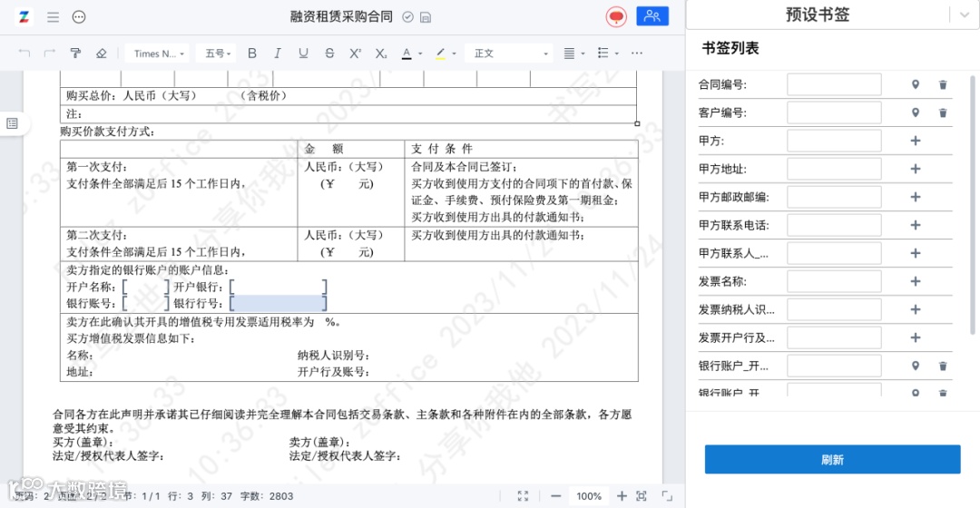Enter fullscreen with the expand arrows icon
Viewport: 980px width, 508px height.
(x=524, y=496)
